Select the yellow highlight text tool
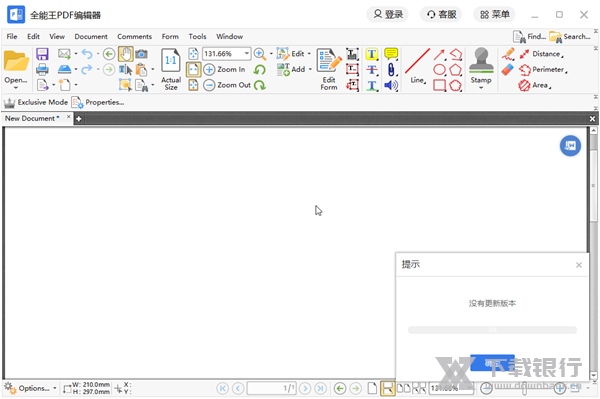This screenshot has height=399, width=600. [372, 54]
